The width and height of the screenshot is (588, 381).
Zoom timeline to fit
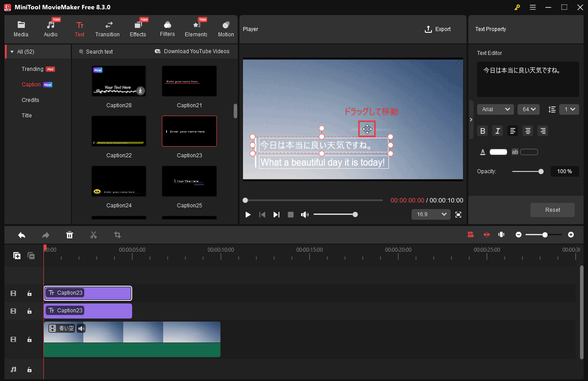coord(502,235)
